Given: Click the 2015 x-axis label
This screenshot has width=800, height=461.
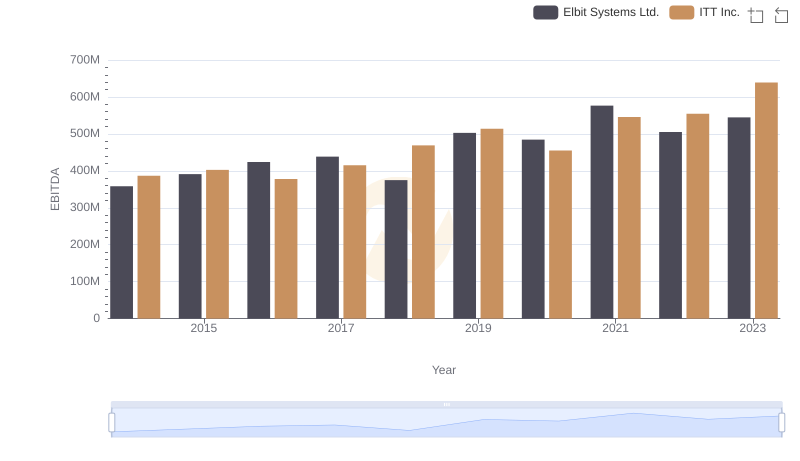Looking at the screenshot, I should click(204, 328).
